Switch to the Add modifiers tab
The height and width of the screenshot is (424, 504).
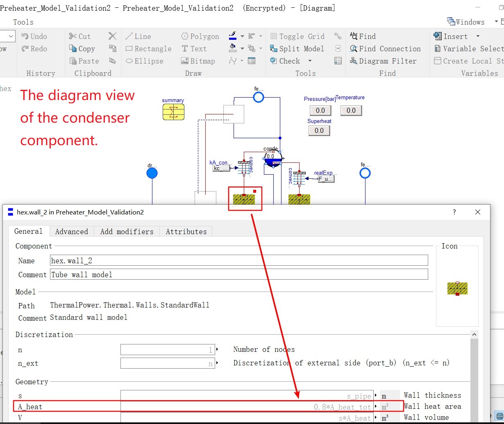(x=127, y=231)
